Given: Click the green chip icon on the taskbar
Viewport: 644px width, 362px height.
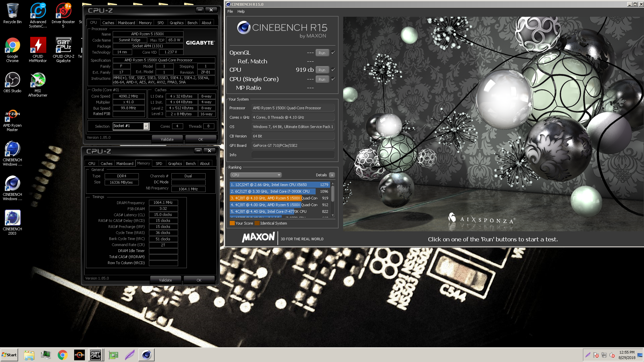Looking at the screenshot, I should click(113, 355).
